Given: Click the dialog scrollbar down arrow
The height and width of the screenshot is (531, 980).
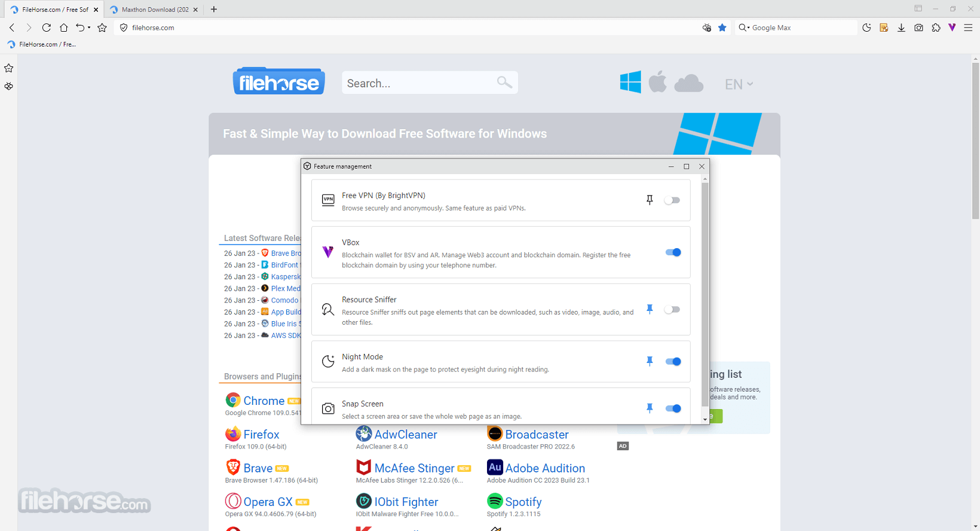Looking at the screenshot, I should [705, 420].
